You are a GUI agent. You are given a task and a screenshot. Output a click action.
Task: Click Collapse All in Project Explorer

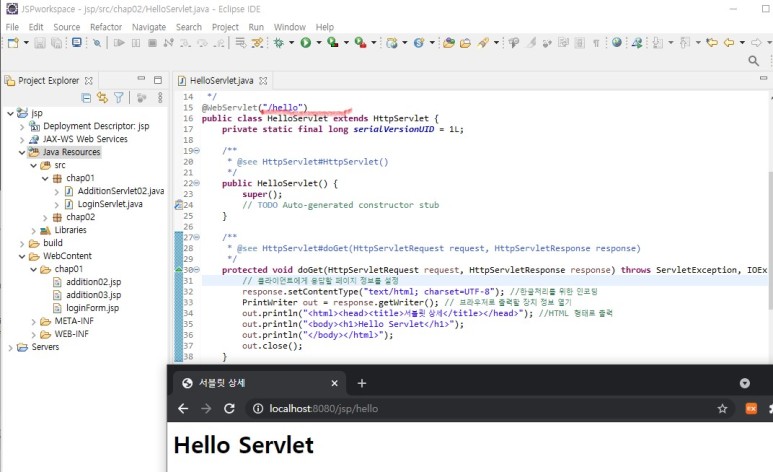(x=86, y=98)
